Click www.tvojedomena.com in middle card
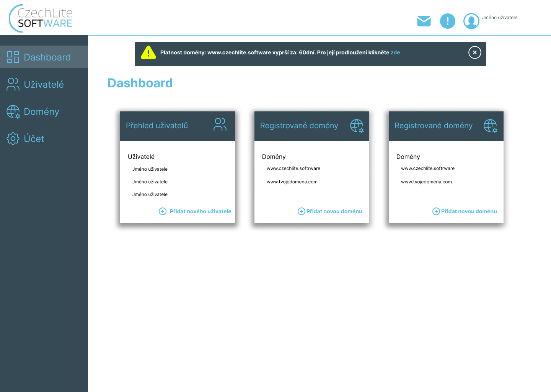 coord(292,182)
